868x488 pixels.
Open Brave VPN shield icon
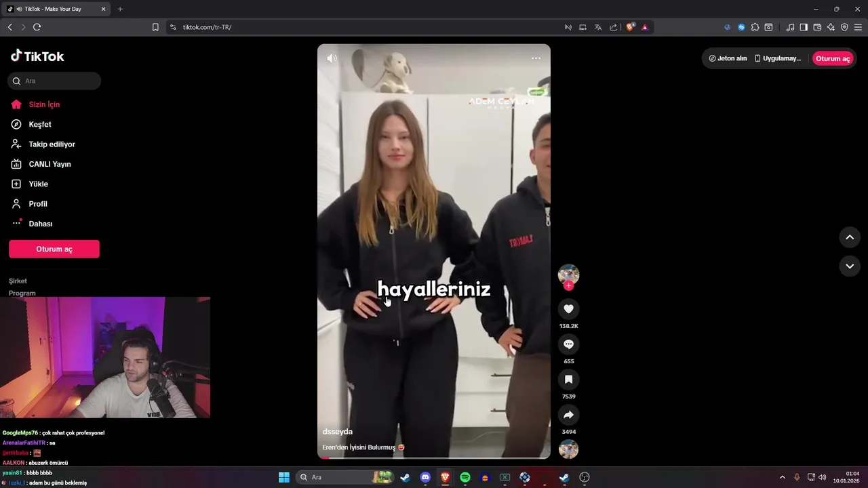point(844,27)
